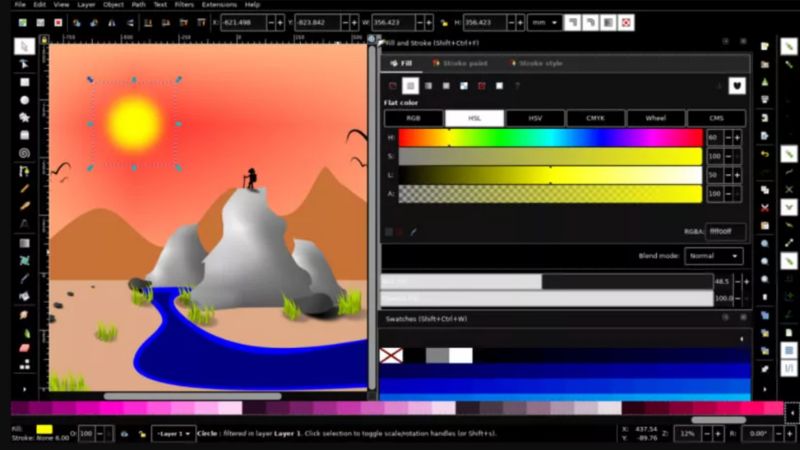Switch color mode to HSV
The width and height of the screenshot is (800, 450).
coord(535,118)
